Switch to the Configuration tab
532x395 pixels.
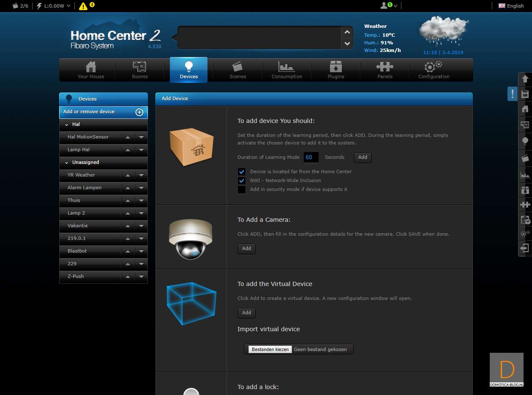point(434,70)
